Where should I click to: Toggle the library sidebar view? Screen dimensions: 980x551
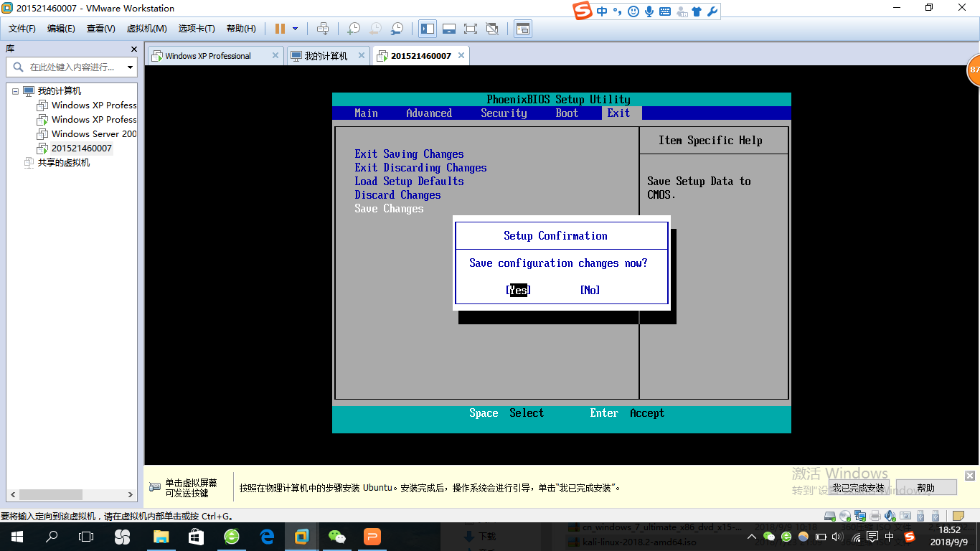point(428,29)
